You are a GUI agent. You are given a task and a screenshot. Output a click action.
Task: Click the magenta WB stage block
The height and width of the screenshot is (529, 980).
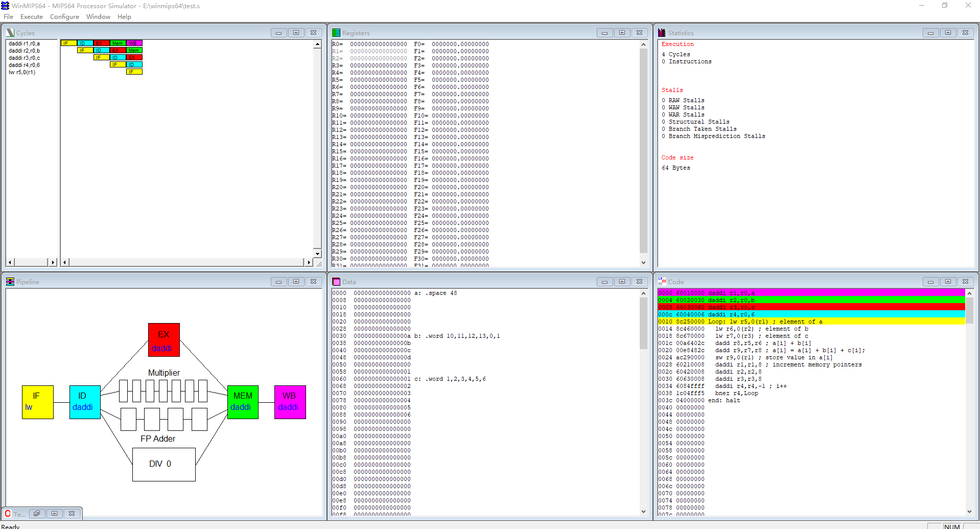(289, 402)
